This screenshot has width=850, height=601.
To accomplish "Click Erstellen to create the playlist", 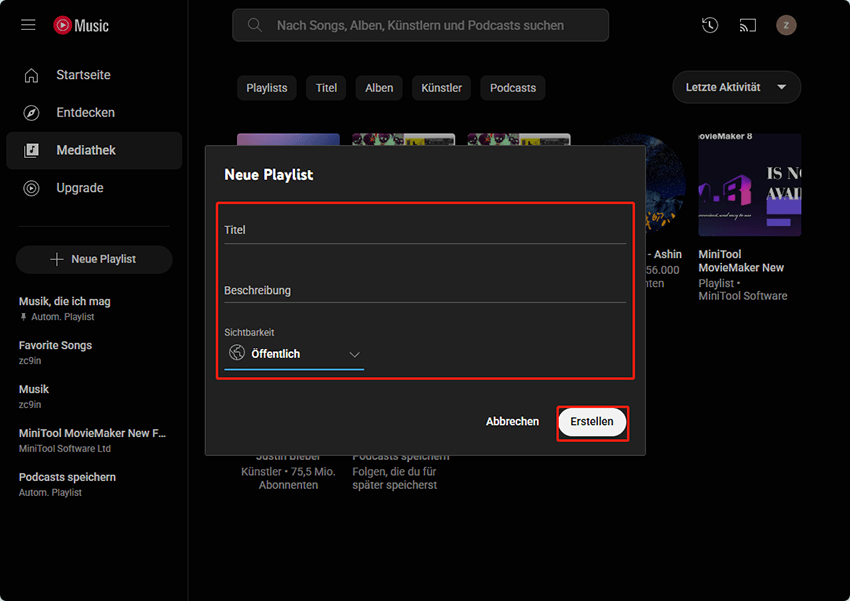I will pyautogui.click(x=592, y=422).
